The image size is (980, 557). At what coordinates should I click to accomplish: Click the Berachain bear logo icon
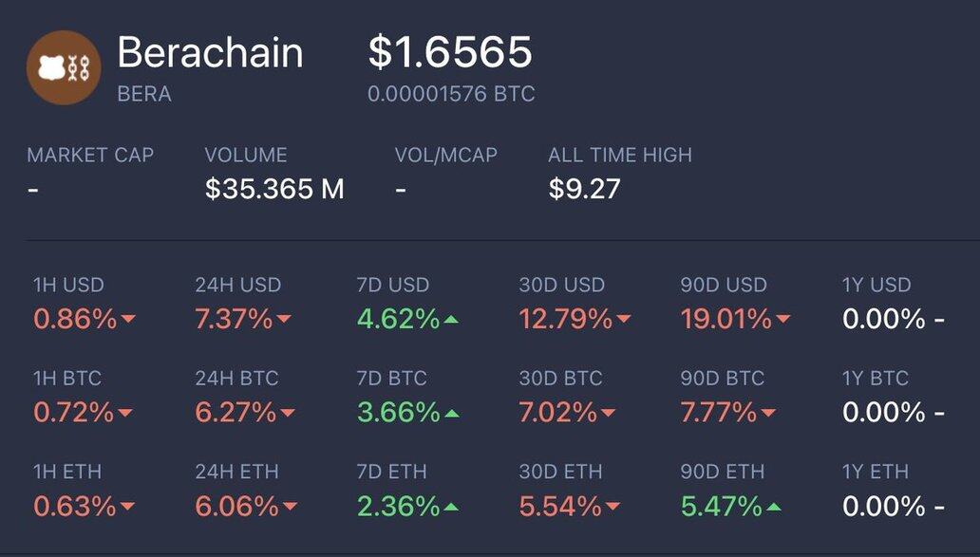[x=63, y=67]
